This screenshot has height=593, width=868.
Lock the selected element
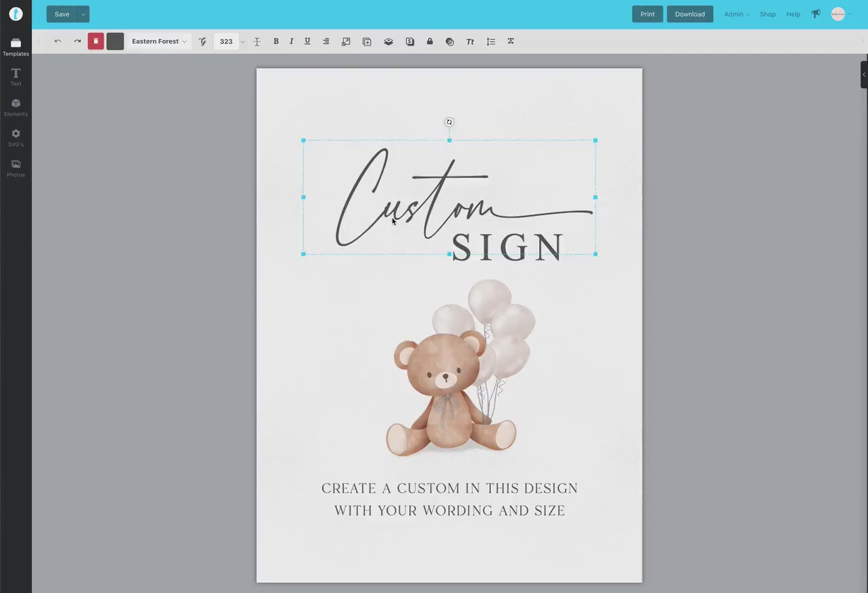tap(430, 41)
